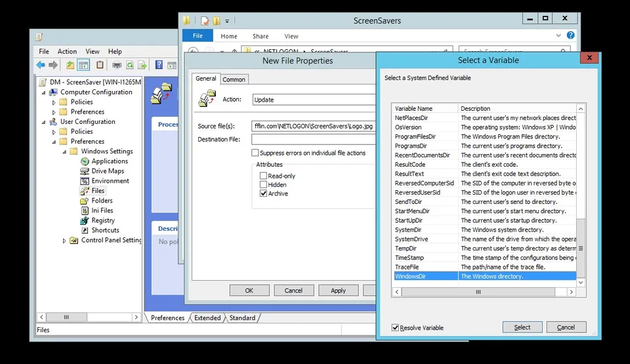Click Apply in New File Properties
Screen dimensions: 630x364
coord(338,291)
